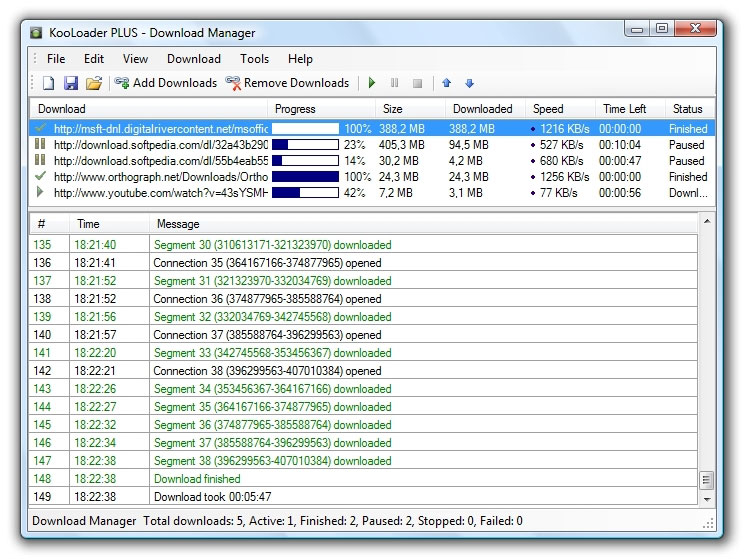Move download up with blue up arrow

point(446,83)
